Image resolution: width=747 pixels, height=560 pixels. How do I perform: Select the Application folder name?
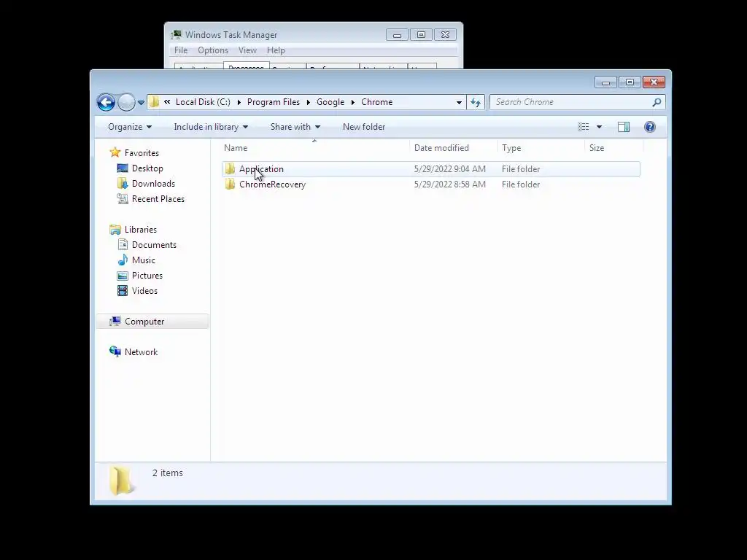click(x=261, y=169)
